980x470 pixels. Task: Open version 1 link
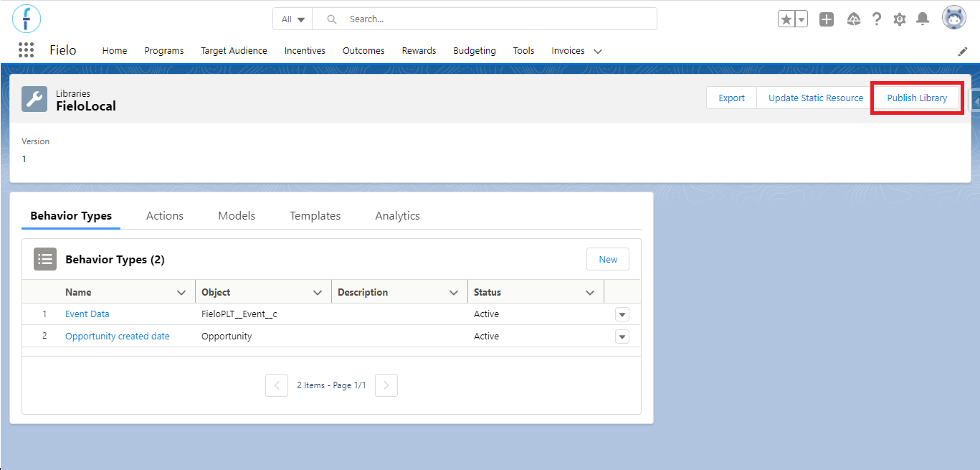[x=24, y=159]
